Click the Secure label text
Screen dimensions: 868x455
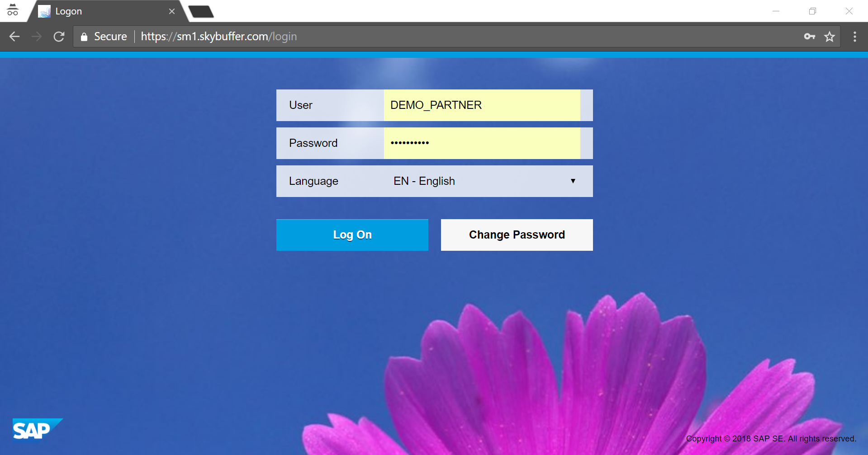(110, 37)
